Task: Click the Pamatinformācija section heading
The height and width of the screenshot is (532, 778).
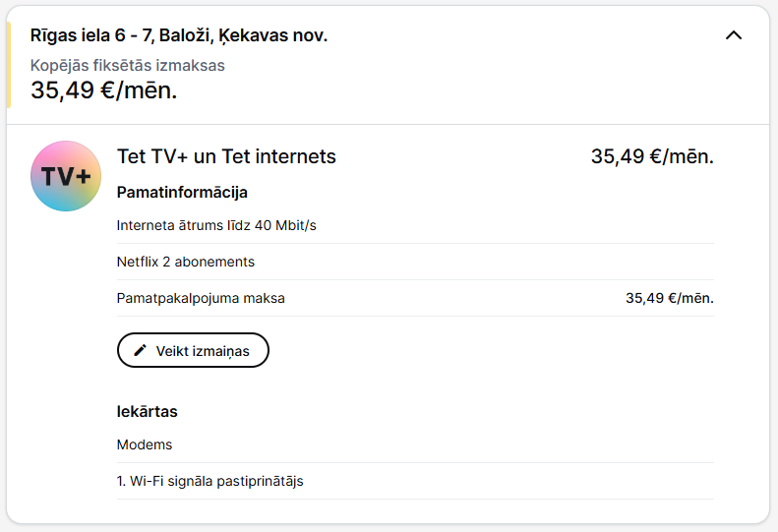Action: pos(182,193)
